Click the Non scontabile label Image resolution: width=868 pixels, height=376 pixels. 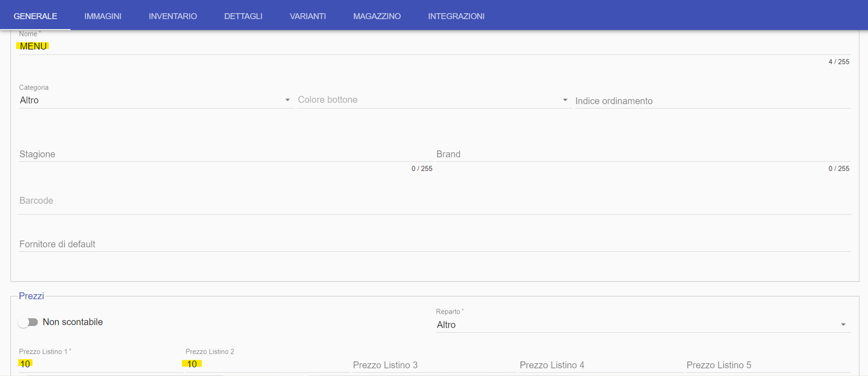[x=73, y=322]
